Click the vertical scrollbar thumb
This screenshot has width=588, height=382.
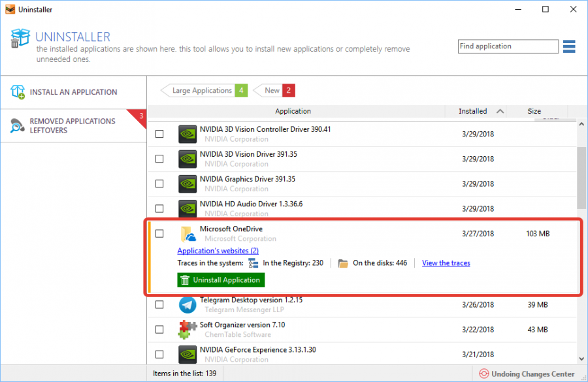[581, 178]
